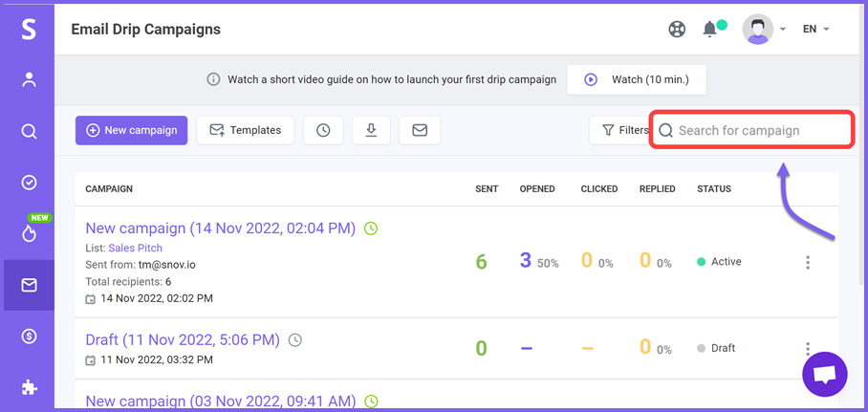Open the email warm-up flame icon

29,234
